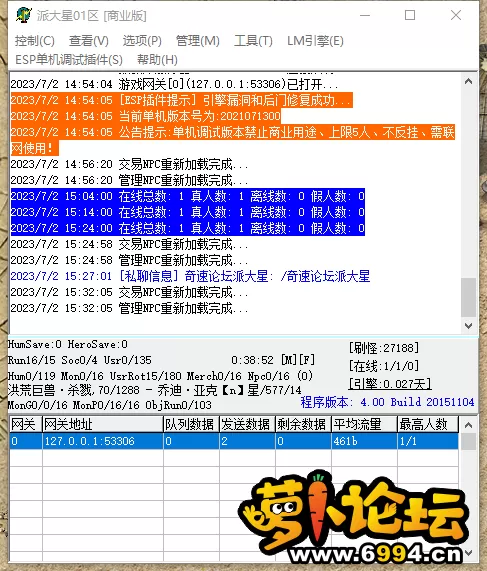Click gateway table scrollbar down arrow
The width and height of the screenshot is (487, 571).
(468, 553)
